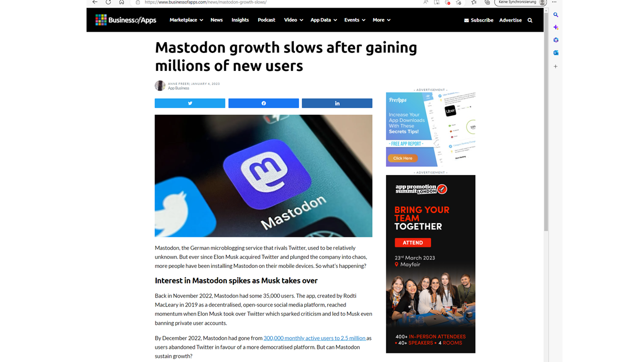Expand the App Data dropdown menu
Viewport: 644px width, 362px height.
[x=324, y=20]
